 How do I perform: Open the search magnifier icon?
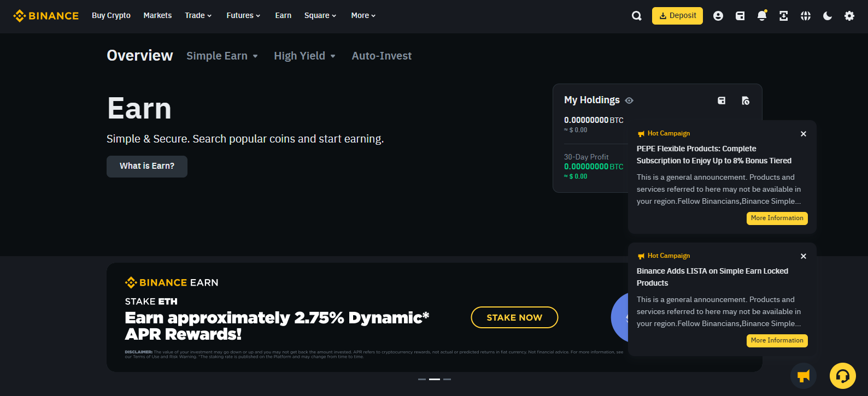pos(637,16)
